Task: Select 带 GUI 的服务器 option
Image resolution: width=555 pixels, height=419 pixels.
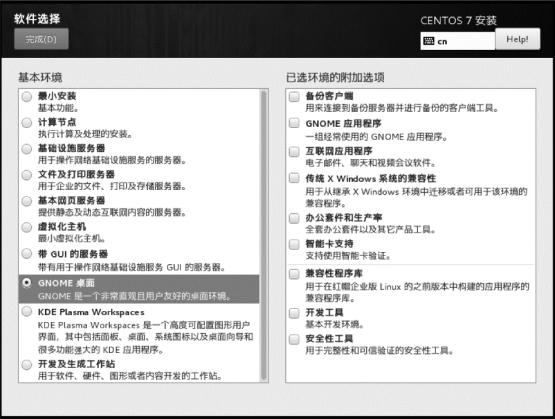Action: click(x=27, y=254)
